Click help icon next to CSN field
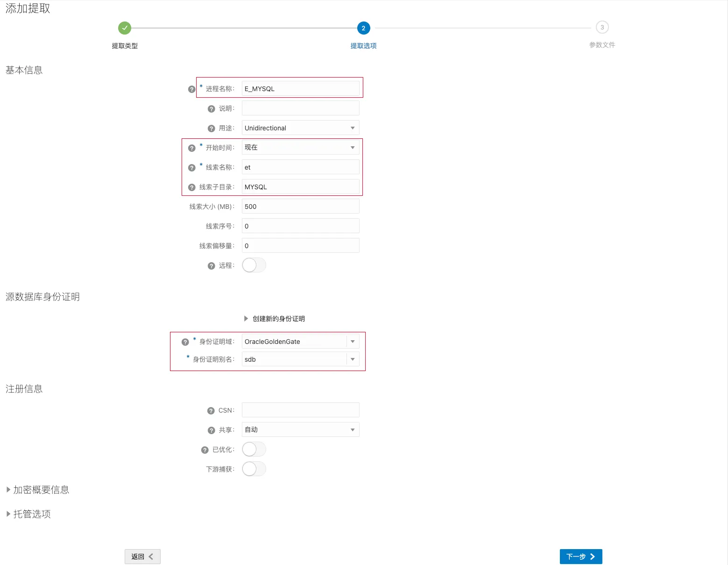Screen dimensions: 728x565 [211, 410]
